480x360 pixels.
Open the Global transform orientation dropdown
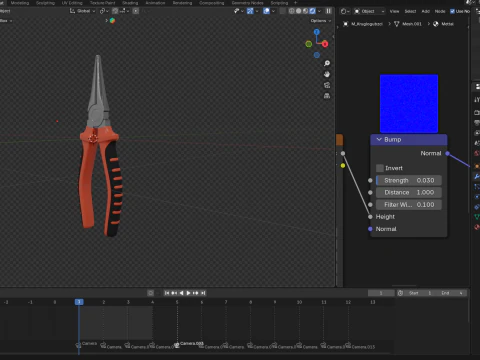[83, 11]
